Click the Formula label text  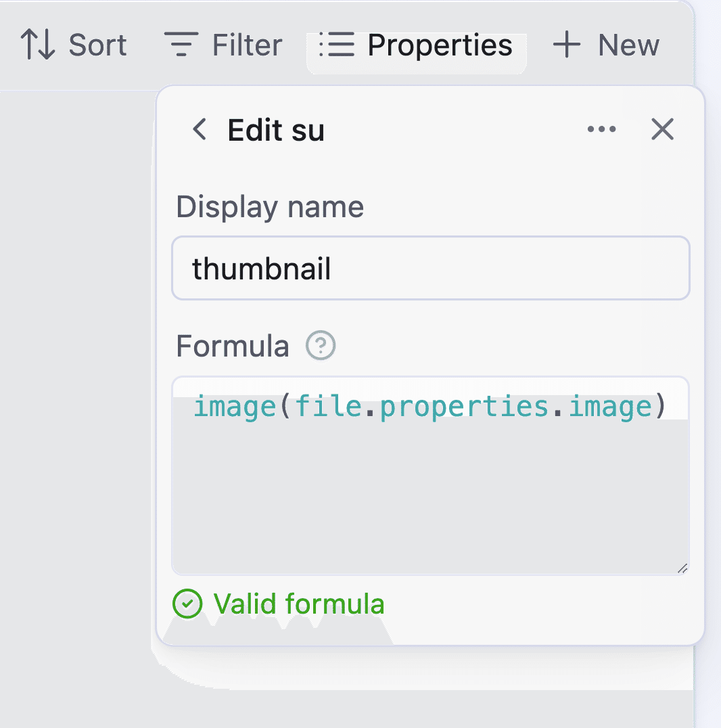point(232,346)
